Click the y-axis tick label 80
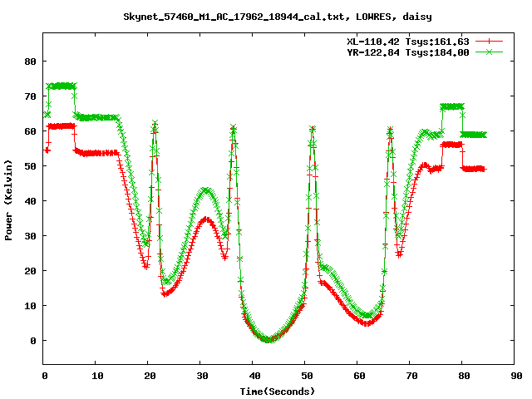This screenshot has width=532, height=399. (29, 62)
